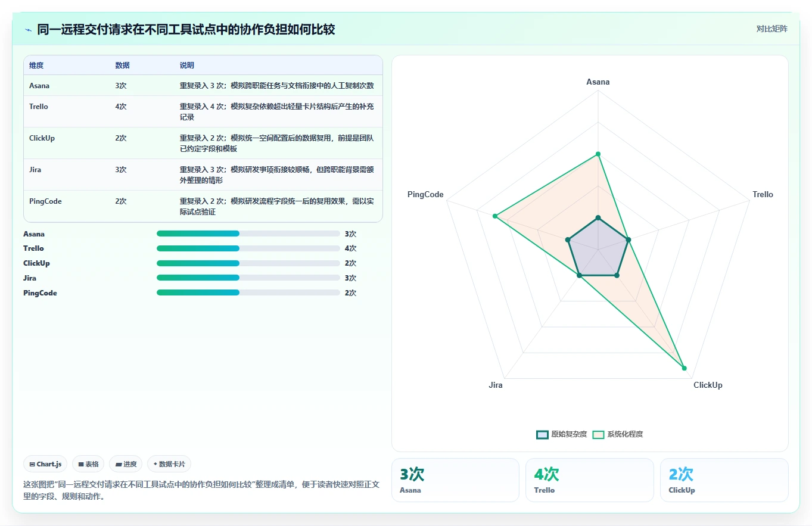
Task: Click the Trello description about 轻量卡片结构
Action: (x=277, y=112)
